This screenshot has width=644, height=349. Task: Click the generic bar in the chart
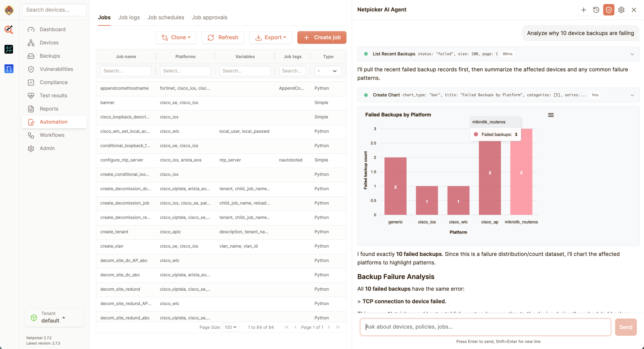[x=395, y=186]
